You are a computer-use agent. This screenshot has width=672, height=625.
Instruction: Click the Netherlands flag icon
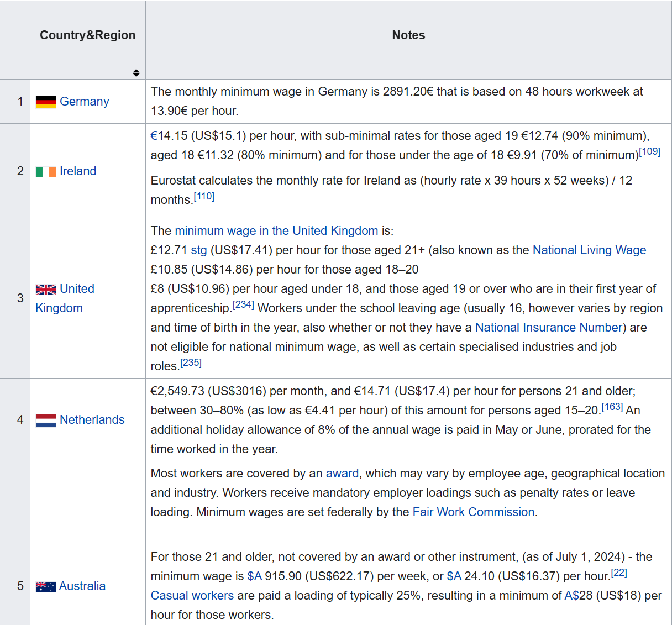[x=46, y=421]
